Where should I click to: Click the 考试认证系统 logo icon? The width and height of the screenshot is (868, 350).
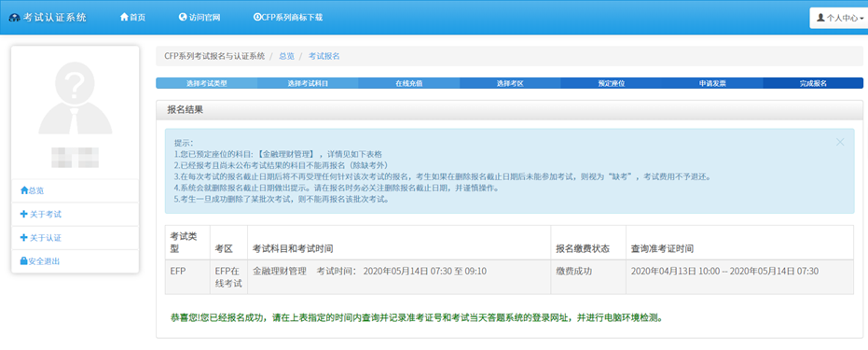tap(14, 18)
